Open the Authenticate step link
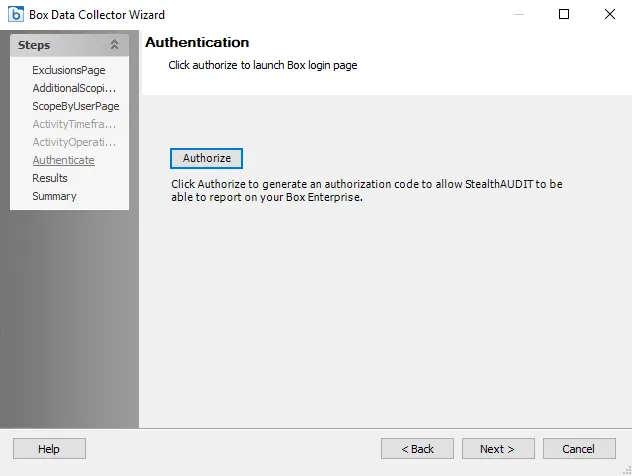This screenshot has height=476, width=632. click(x=64, y=160)
